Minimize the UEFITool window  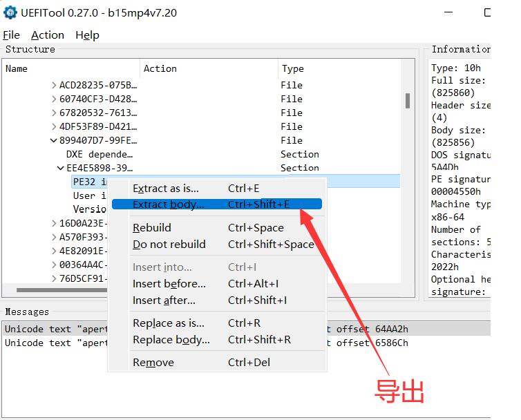[x=448, y=12]
